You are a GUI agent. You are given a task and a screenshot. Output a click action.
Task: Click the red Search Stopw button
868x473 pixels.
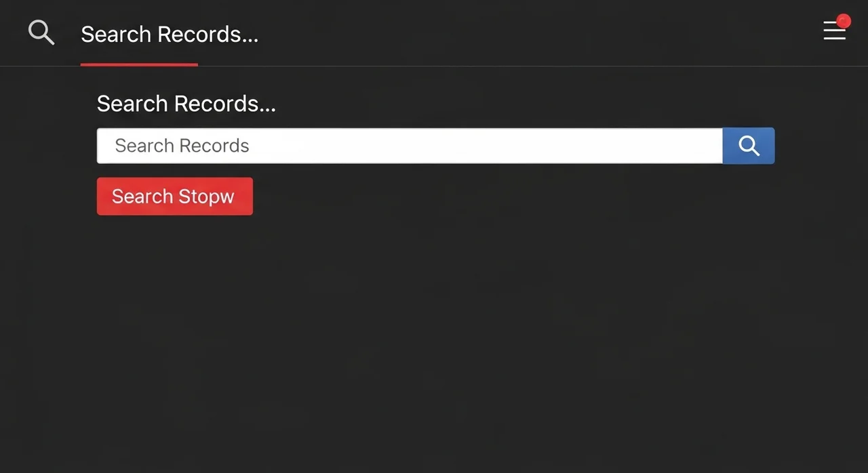pyautogui.click(x=175, y=197)
